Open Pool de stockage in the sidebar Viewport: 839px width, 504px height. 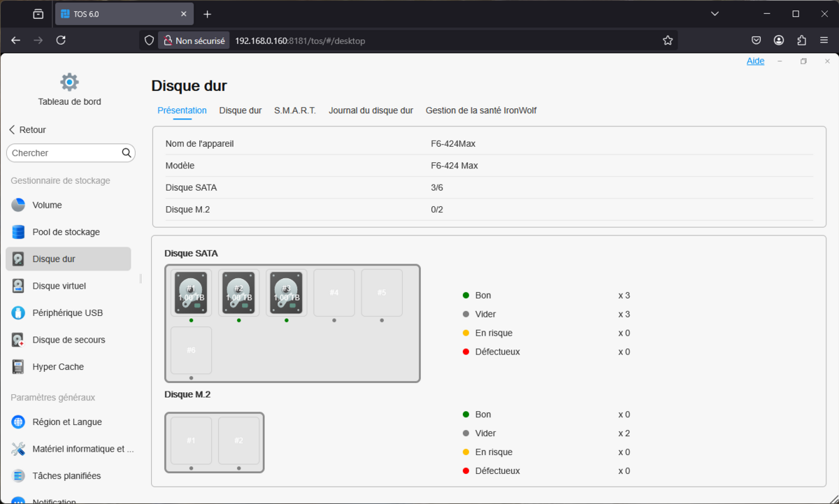point(69,232)
